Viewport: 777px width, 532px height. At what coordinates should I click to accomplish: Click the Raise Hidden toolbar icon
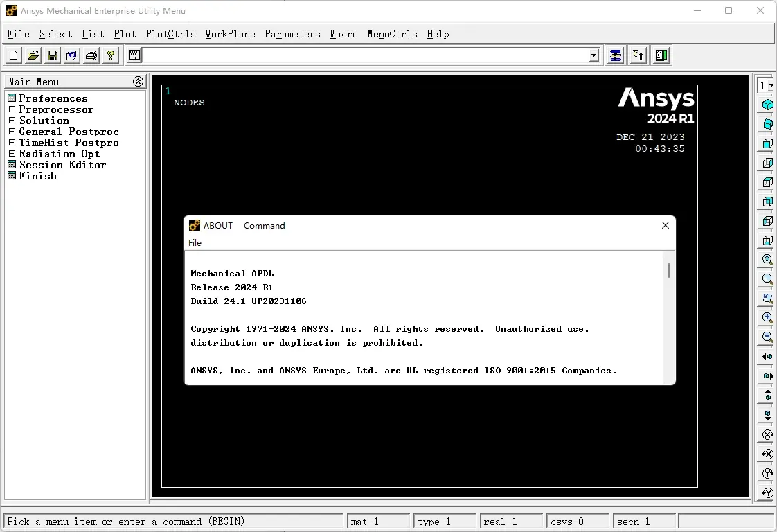[616, 55]
